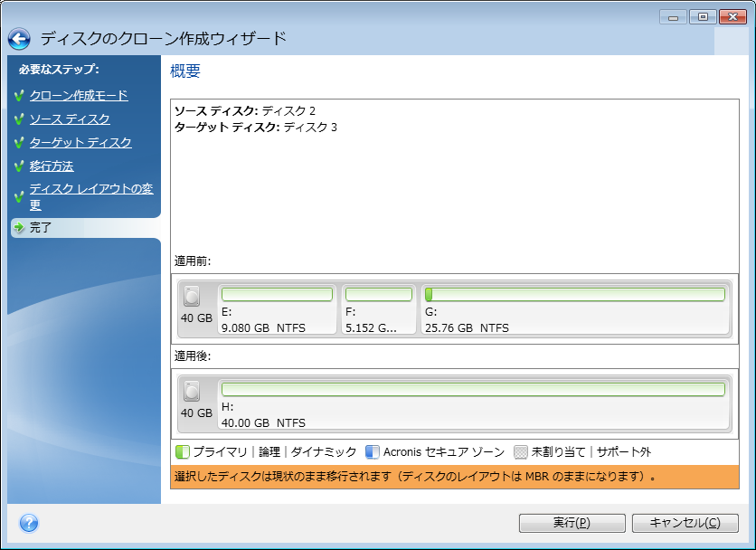This screenshot has width=756, height=550.
Task: Click the サポート外 legend text
Action: coord(624,452)
